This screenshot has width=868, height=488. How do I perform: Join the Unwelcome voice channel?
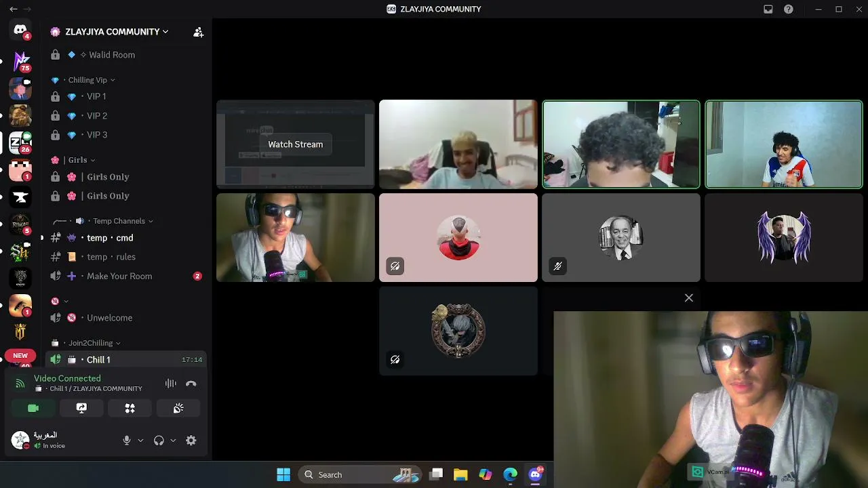[x=127, y=318]
